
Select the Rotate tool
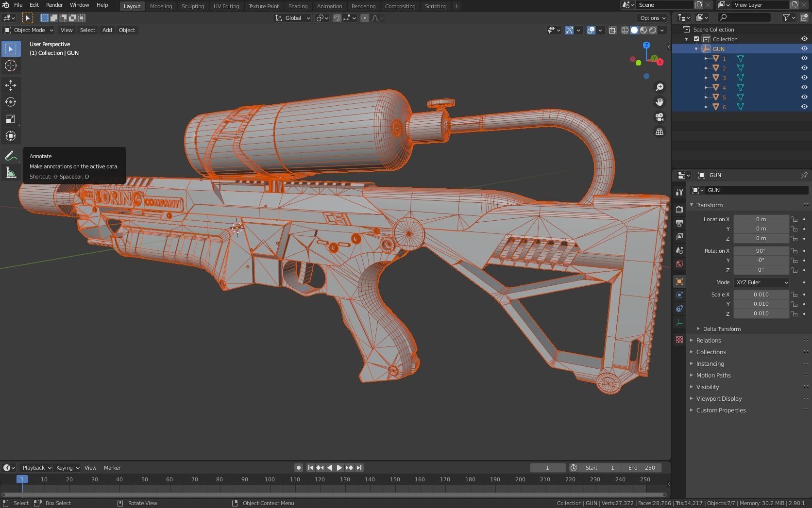coord(10,102)
